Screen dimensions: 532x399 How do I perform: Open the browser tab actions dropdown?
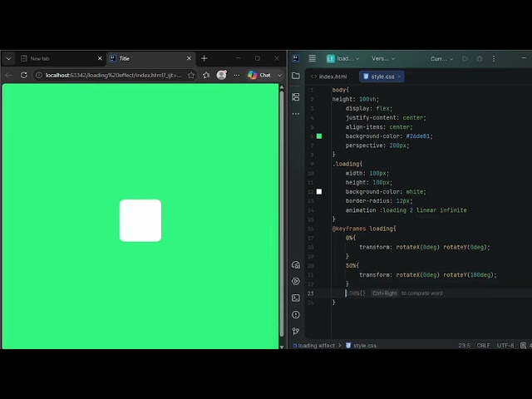(x=9, y=58)
